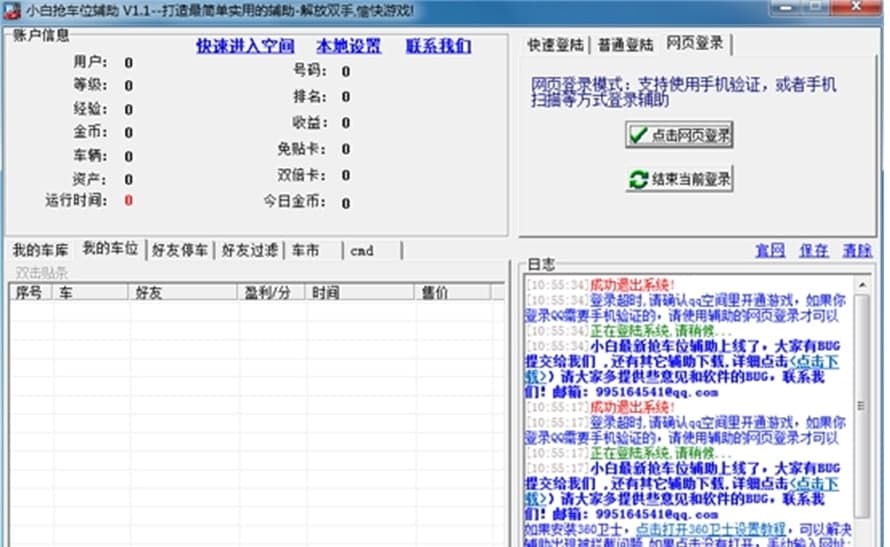Click green checkmark icon on 点击网页登录

(638, 135)
